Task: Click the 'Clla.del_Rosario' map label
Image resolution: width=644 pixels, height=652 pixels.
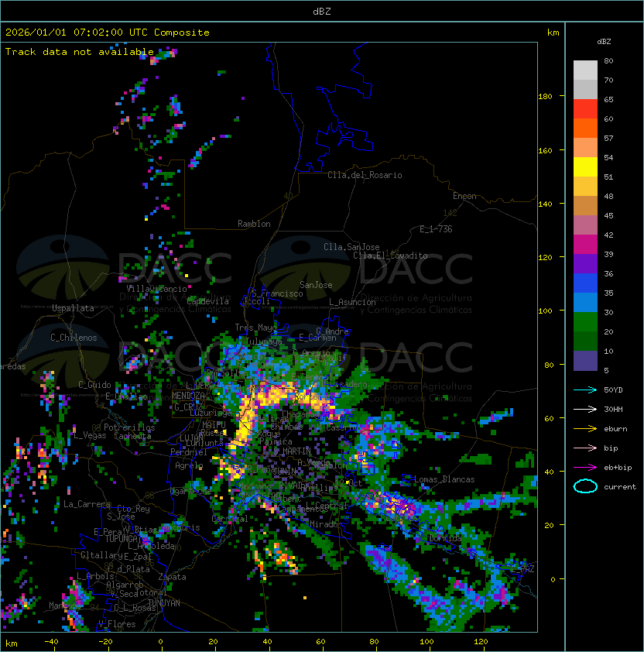Action: click(x=365, y=175)
